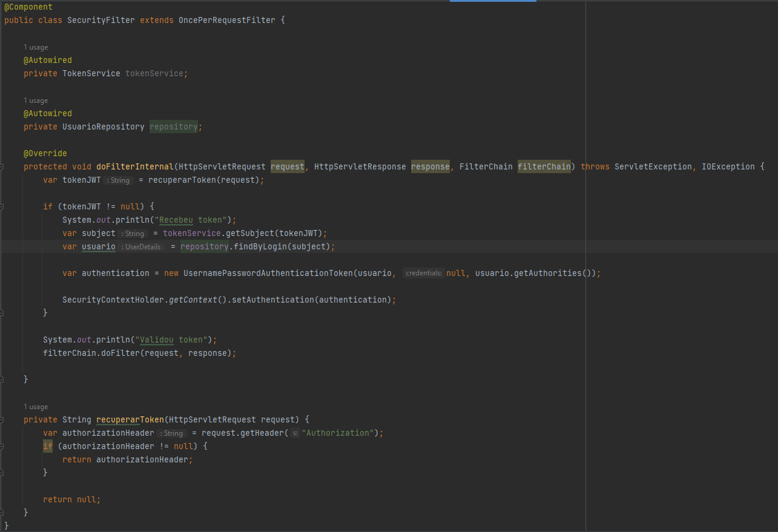Image resolution: width=778 pixels, height=532 pixels.
Task: Click the SecurityFilter class name
Action: point(101,20)
